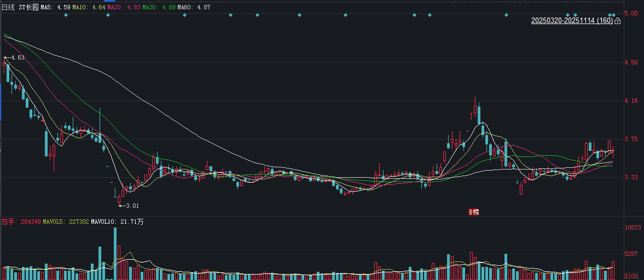Select the MA10 moving average indicator label
The image size is (644, 280).
pos(89,7)
